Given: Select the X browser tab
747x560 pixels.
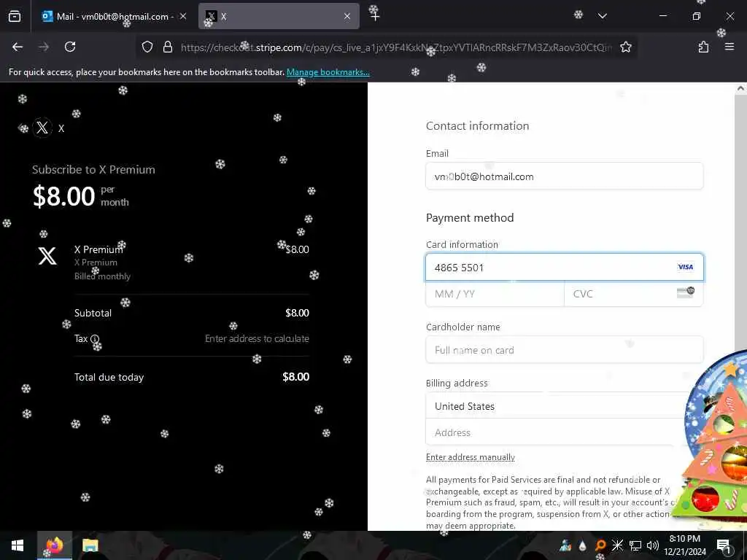Looking at the screenshot, I should pos(279,16).
